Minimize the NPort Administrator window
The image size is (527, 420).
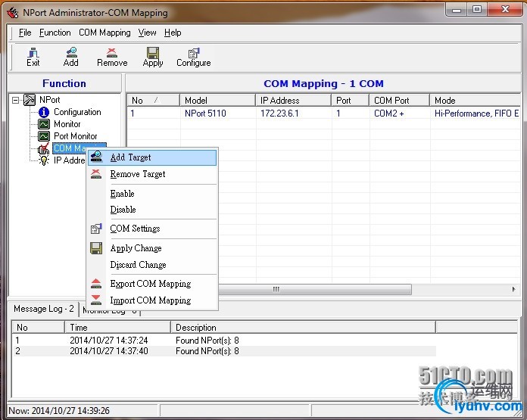(x=457, y=10)
